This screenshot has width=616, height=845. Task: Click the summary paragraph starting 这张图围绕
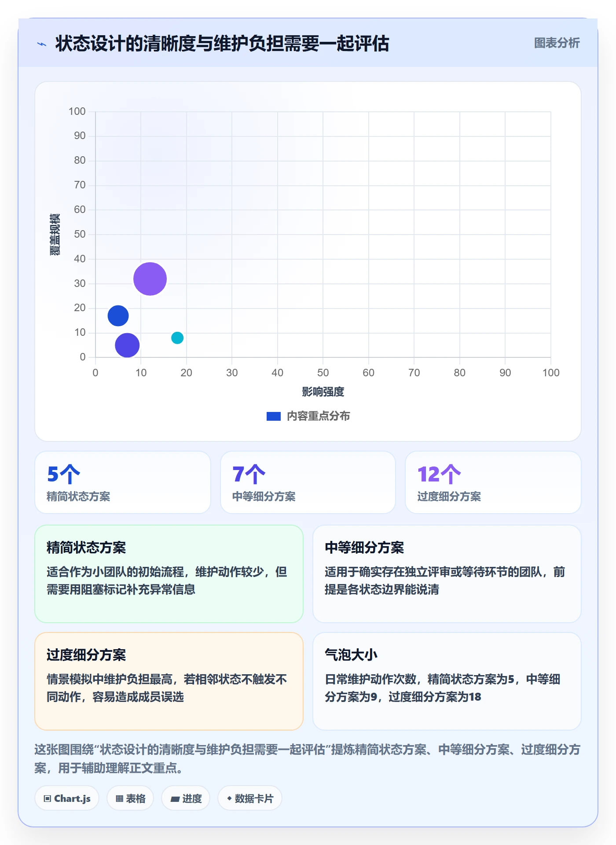click(308, 759)
